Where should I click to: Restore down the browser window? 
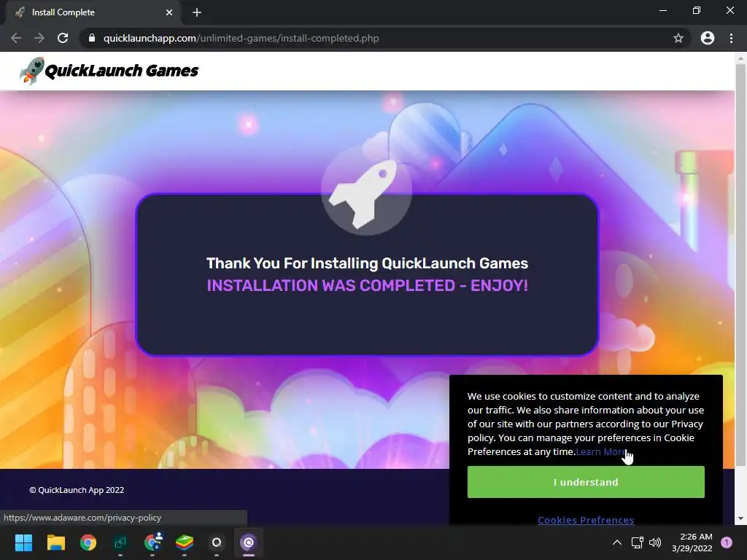tap(697, 10)
